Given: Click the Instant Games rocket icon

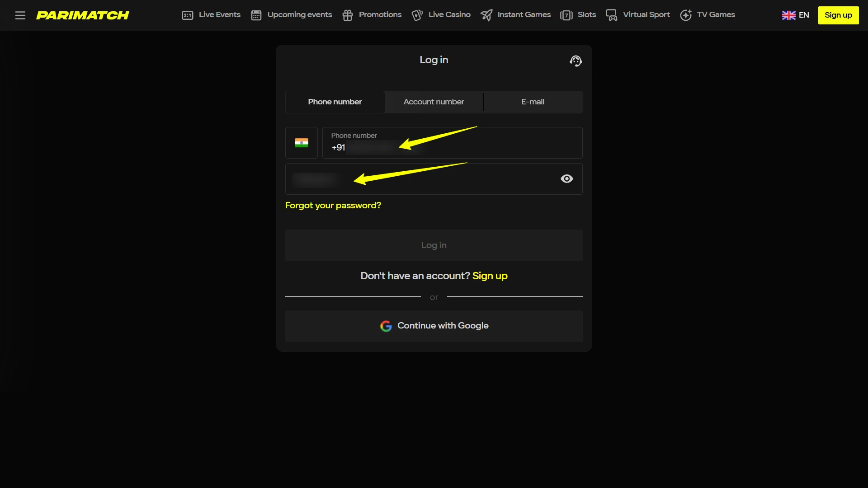Looking at the screenshot, I should click(x=486, y=15).
